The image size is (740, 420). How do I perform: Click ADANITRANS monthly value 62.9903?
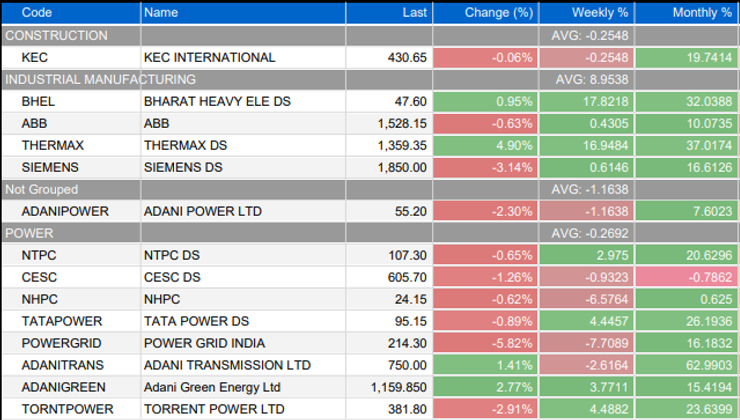tap(687, 365)
